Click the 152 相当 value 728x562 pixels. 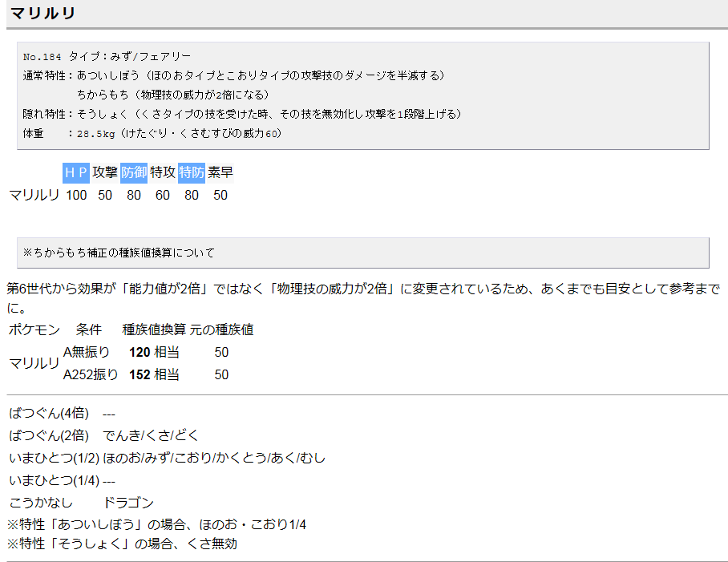click(154, 374)
